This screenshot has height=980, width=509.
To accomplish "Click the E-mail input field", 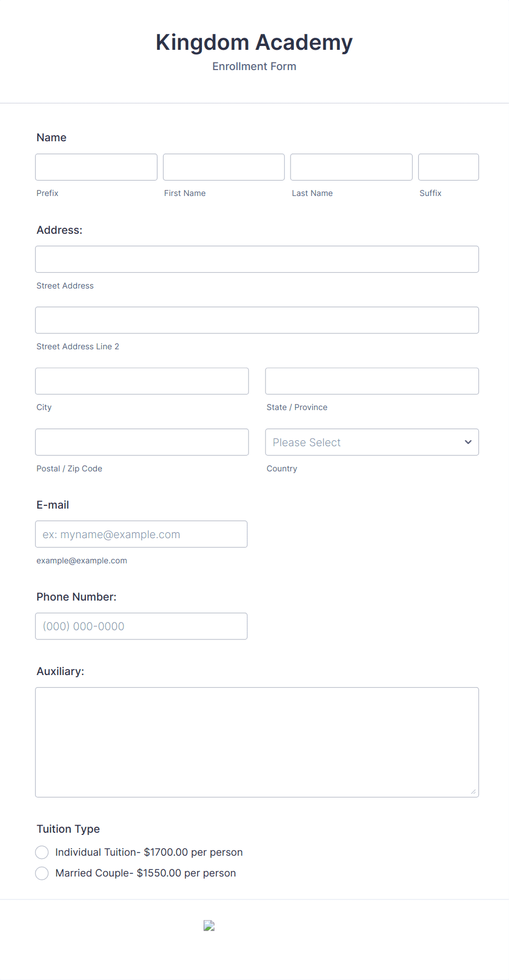I will click(x=141, y=534).
